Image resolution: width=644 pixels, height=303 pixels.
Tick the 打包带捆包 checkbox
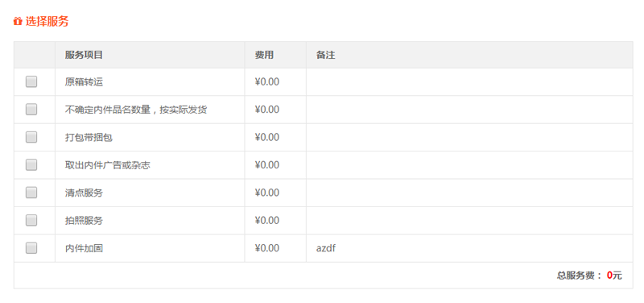[x=31, y=137]
